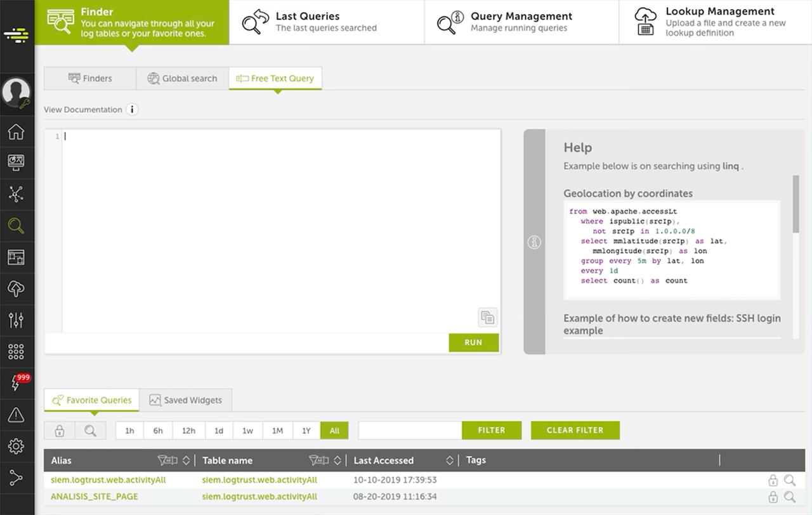Image resolution: width=812 pixels, height=515 pixels.
Task: Open the Settings gear in the sidebar
Action: coord(17,446)
